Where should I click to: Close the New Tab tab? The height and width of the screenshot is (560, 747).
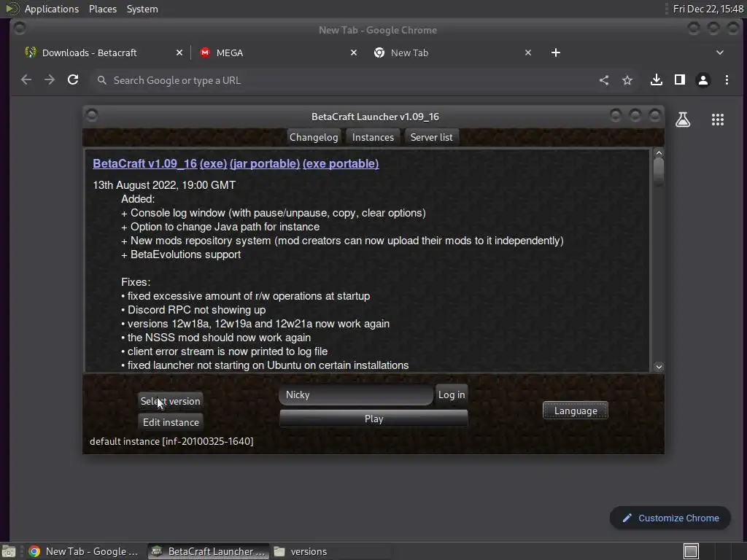528,52
